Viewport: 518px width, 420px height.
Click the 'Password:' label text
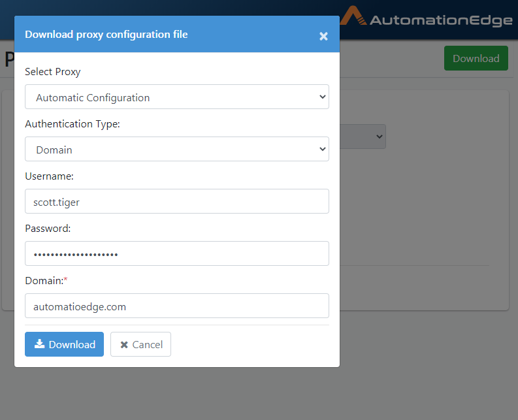tap(48, 229)
